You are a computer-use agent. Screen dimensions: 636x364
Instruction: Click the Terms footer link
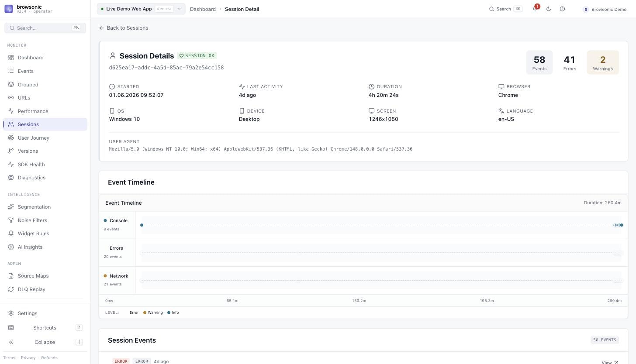[9, 358]
